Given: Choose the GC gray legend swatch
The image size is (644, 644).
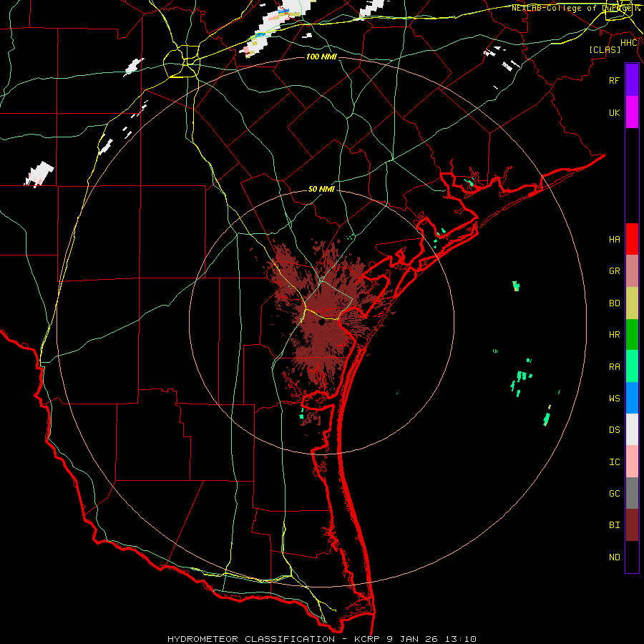Looking at the screenshot, I should click(632, 493).
